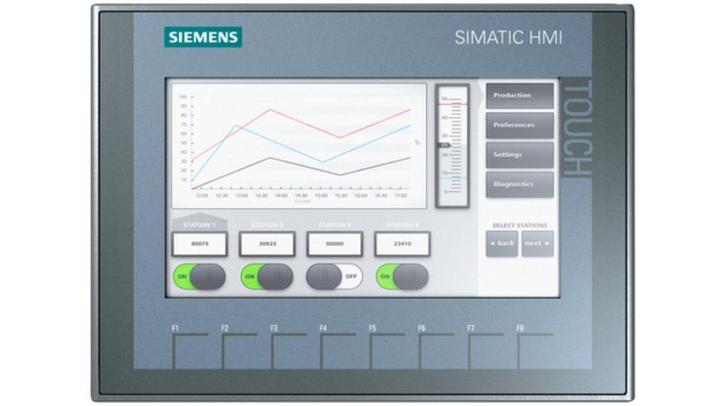Open the Production menu button
The width and height of the screenshot is (726, 406).
click(x=519, y=96)
